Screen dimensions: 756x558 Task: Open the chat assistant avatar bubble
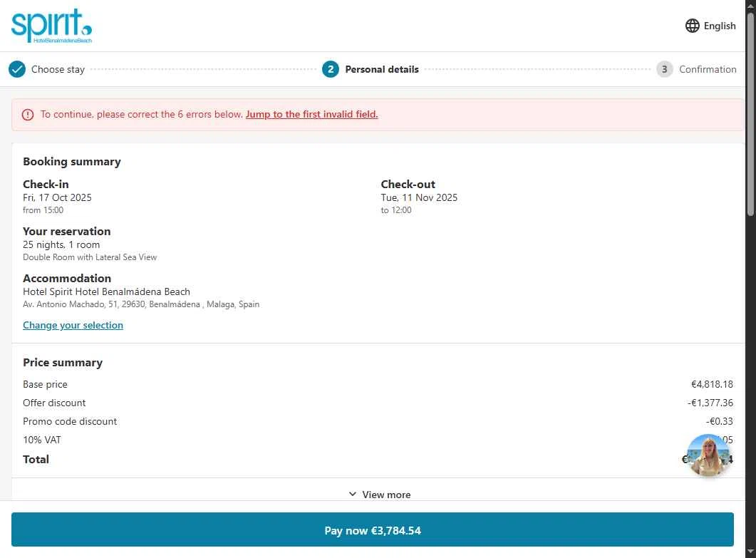tap(708, 455)
